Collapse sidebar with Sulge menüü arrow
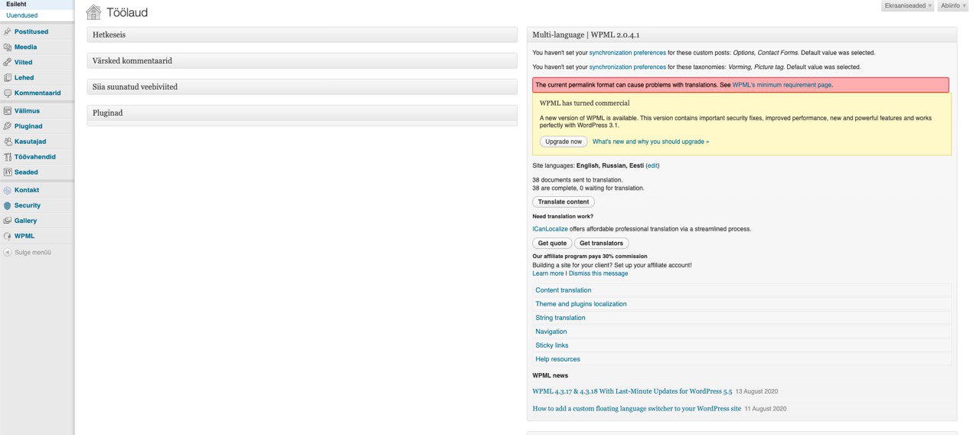980x435 pixels. 7,252
